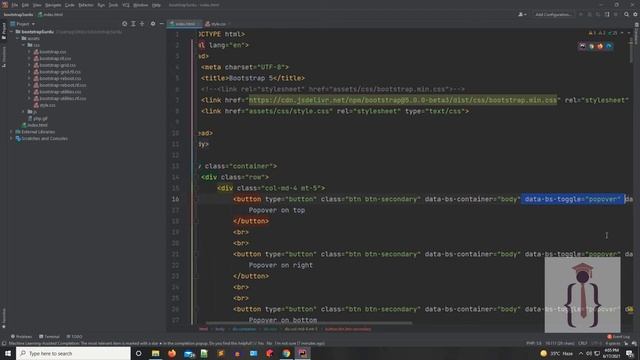Open File Explorer from the taskbar
The image size is (640, 360).
156,353
